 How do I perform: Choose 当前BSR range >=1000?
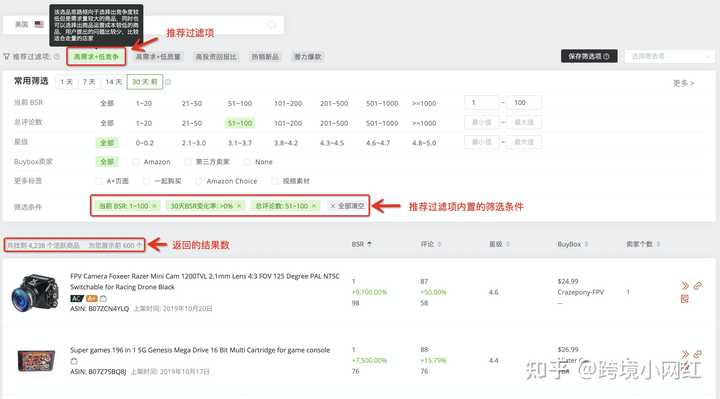click(x=424, y=103)
